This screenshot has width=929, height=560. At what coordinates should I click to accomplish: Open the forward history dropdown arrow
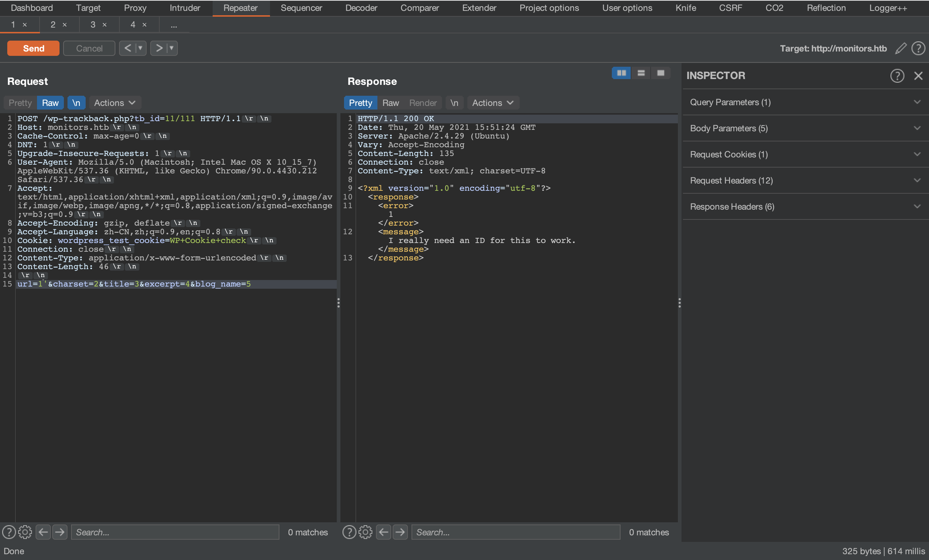click(172, 48)
